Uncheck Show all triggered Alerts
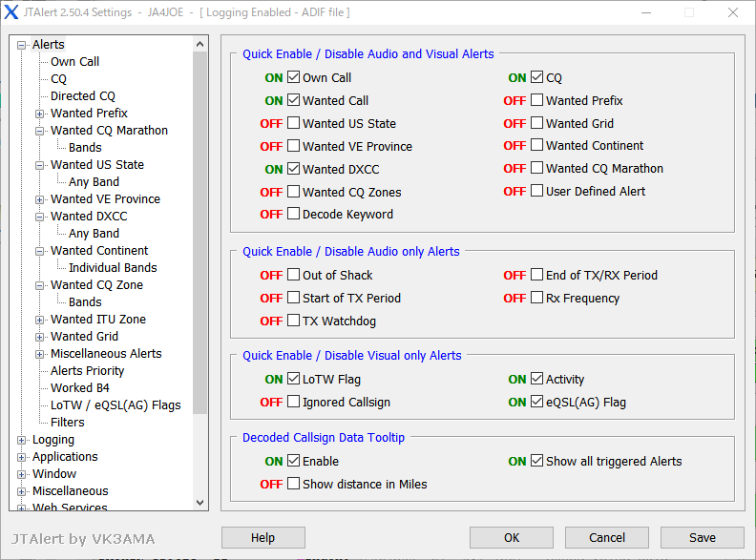756x560 pixels. (x=536, y=461)
